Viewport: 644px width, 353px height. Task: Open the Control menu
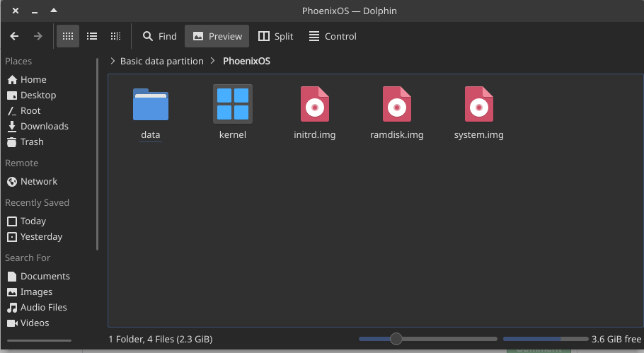[333, 36]
